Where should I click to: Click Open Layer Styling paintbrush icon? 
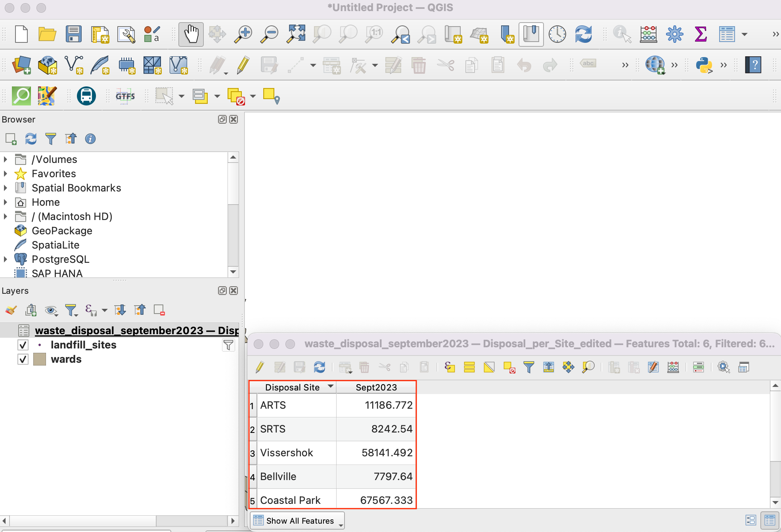(11, 310)
